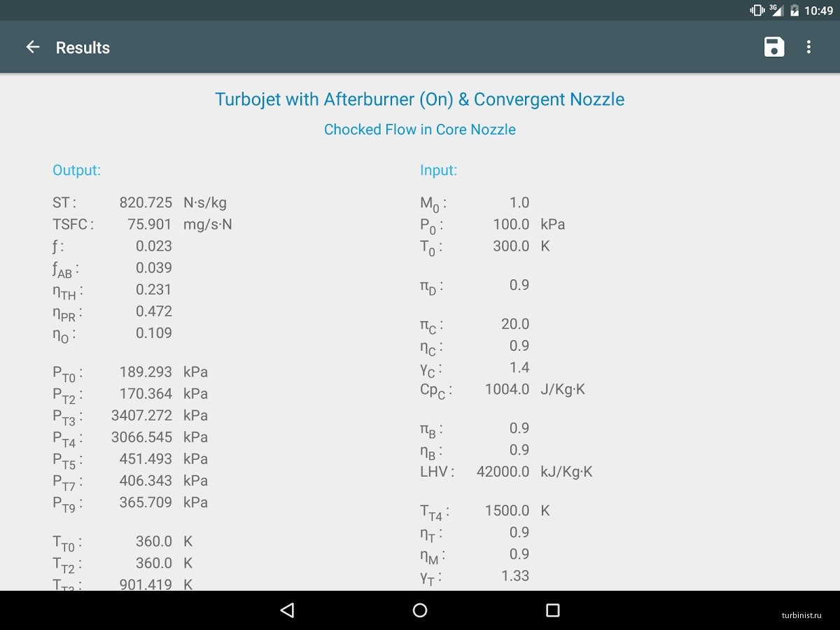Open the three-dot overflow menu
The image size is (840, 630).
pyautogui.click(x=808, y=47)
